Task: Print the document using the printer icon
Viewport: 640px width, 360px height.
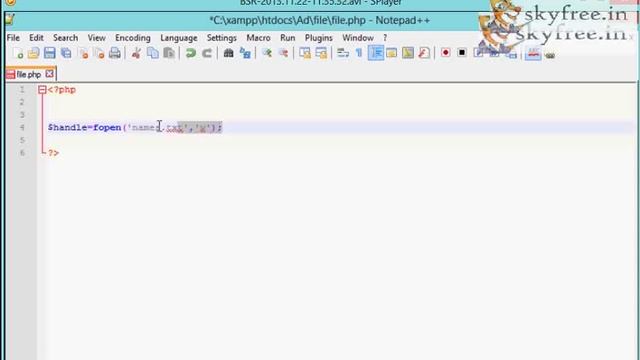Action: (115, 53)
